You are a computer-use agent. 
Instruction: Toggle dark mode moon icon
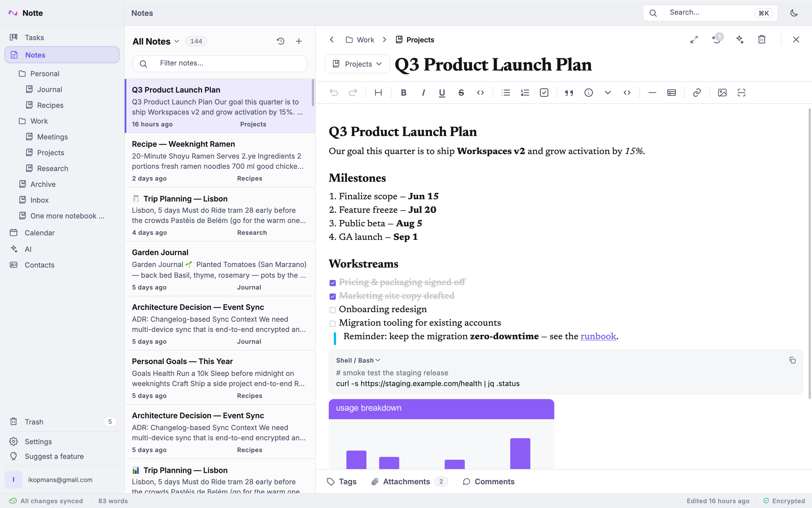pos(794,13)
